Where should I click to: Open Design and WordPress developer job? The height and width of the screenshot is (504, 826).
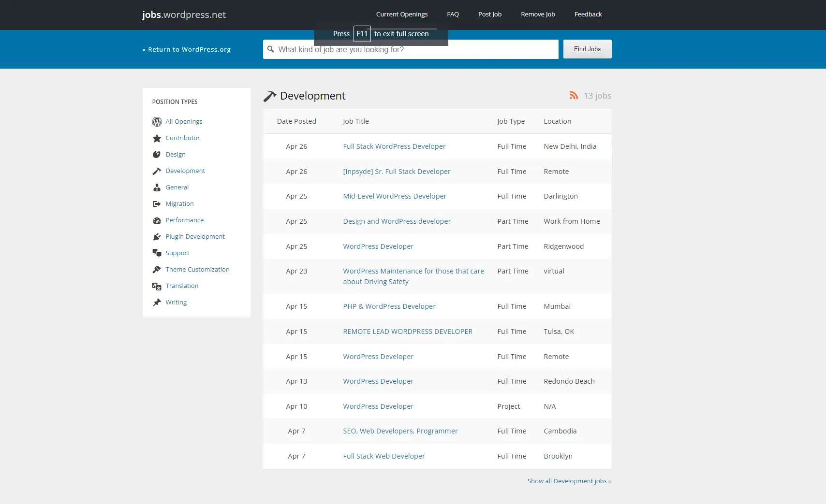click(x=397, y=221)
